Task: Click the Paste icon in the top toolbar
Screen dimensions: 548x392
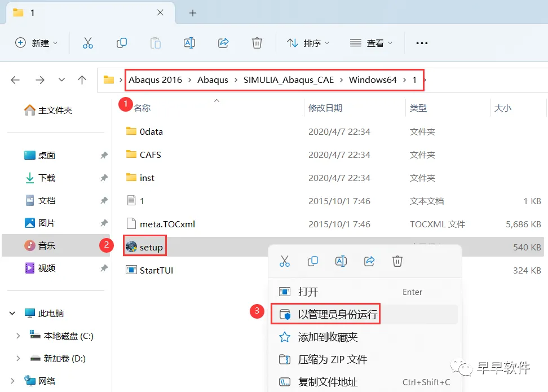Action: click(156, 43)
